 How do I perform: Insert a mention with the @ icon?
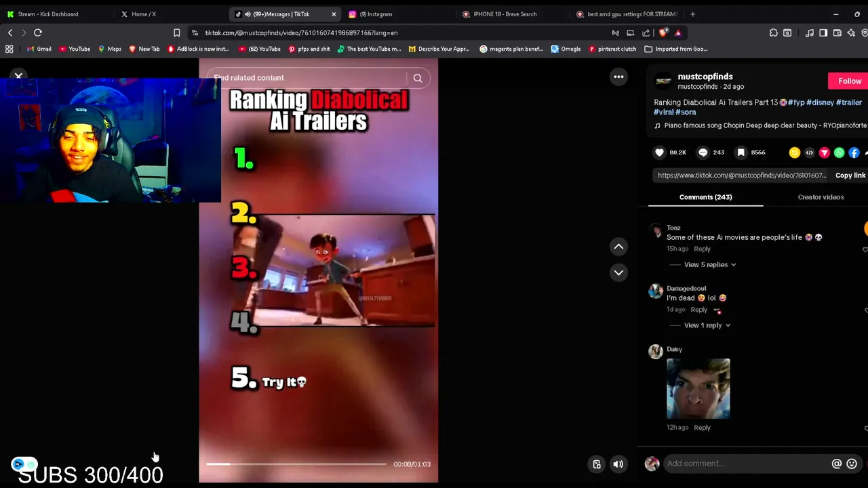[x=837, y=464]
